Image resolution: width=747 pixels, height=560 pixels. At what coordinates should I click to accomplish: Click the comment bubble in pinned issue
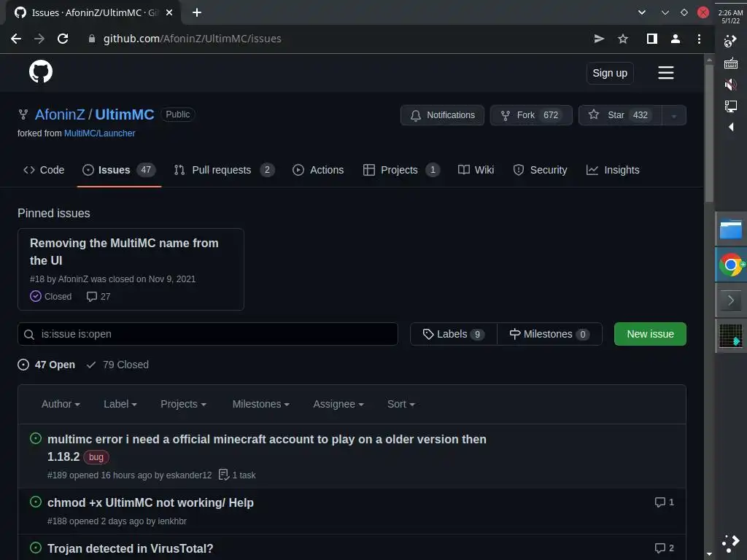tap(92, 296)
